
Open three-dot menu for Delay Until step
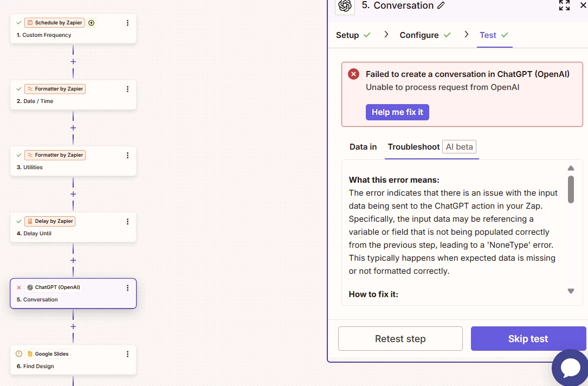coord(127,221)
